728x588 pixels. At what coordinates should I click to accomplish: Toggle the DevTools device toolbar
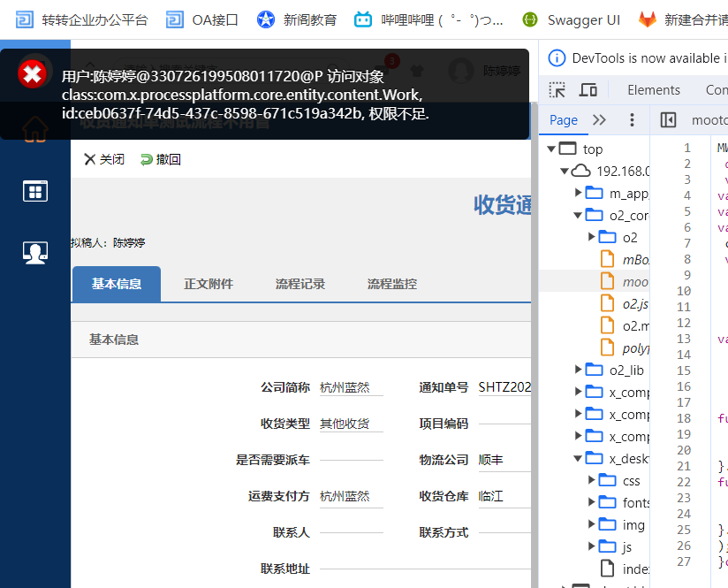[x=588, y=90]
